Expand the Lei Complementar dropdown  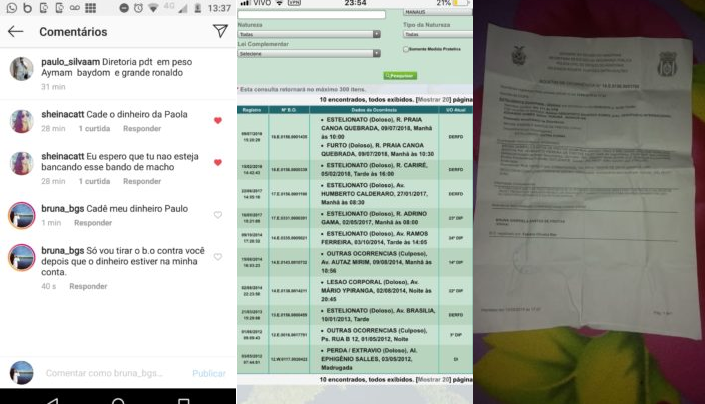(309, 53)
